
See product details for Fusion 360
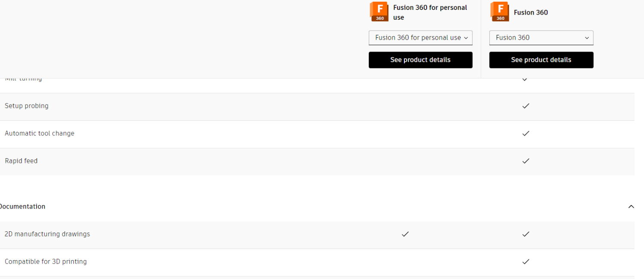[541, 60]
